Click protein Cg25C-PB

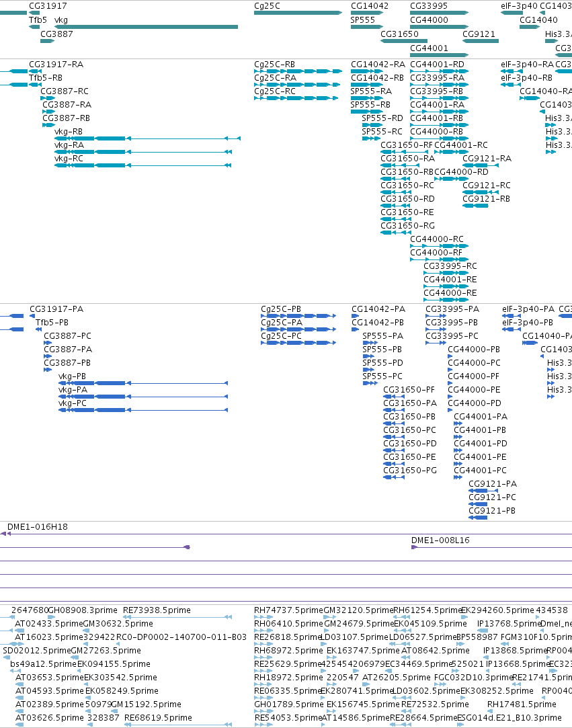tap(281, 309)
